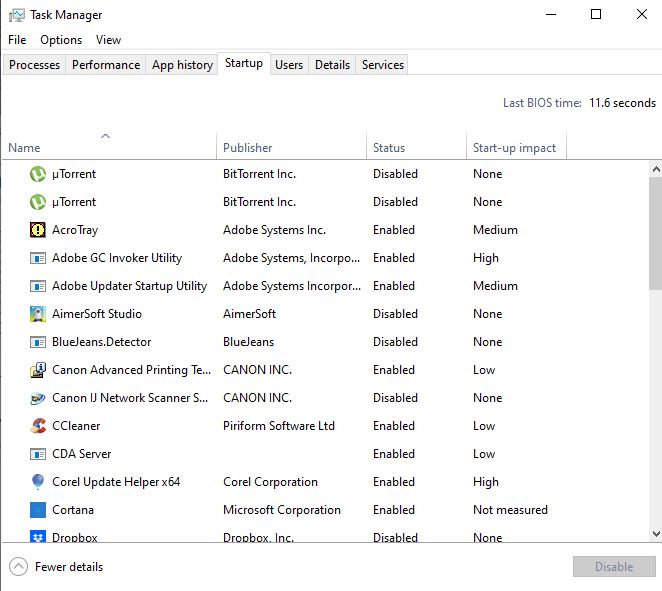The height and width of the screenshot is (591, 662).
Task: Click the AimerSoft Studio icon
Action: pos(38,314)
